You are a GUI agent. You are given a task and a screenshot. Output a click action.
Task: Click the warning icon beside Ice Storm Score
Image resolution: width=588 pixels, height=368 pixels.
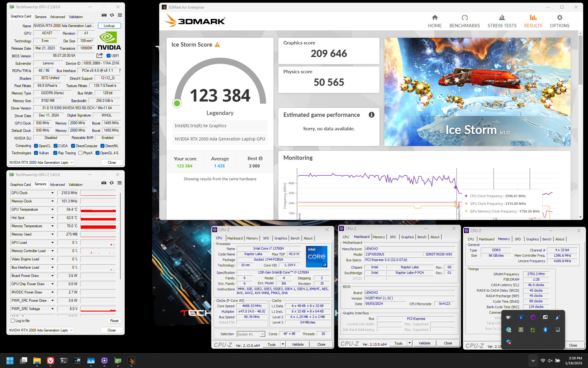(217, 45)
